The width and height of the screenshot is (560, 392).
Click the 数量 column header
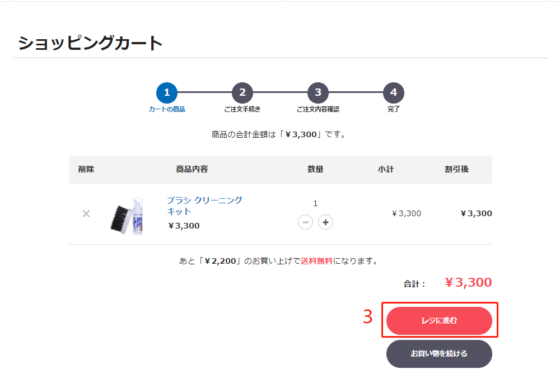pyautogui.click(x=315, y=169)
